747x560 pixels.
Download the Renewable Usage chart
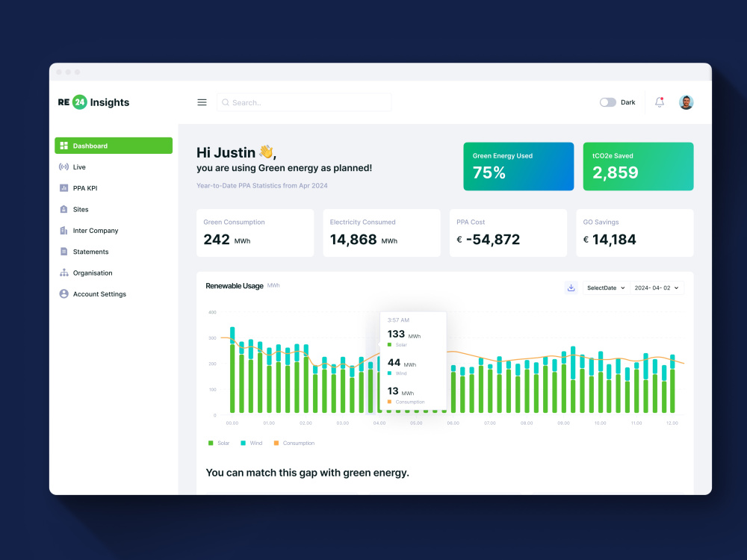(571, 287)
